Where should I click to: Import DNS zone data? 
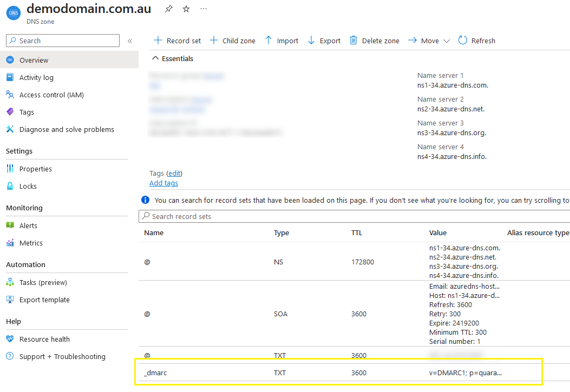(281, 41)
